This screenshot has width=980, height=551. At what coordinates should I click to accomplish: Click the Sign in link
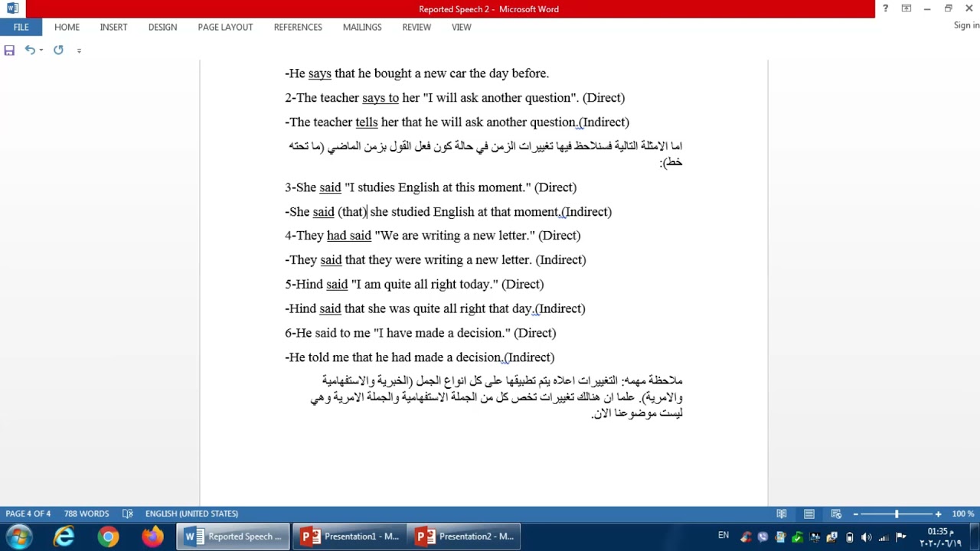click(966, 25)
